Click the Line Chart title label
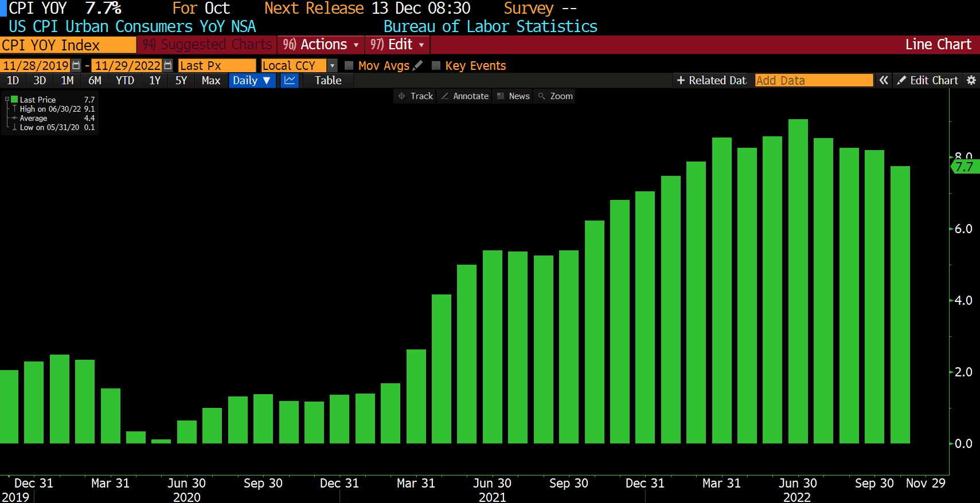Viewport: 980px width, 503px height. point(938,45)
